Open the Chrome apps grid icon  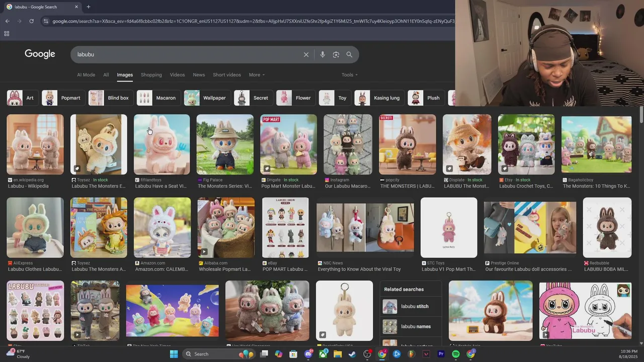[x=7, y=34]
